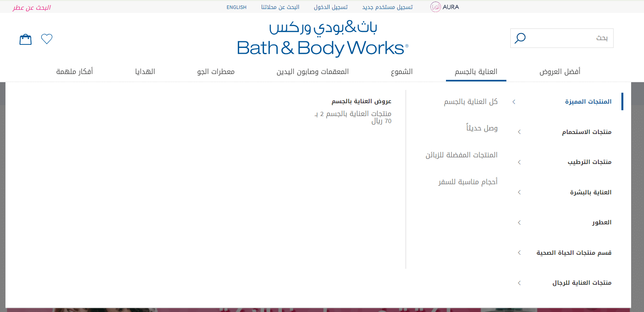Expand chevron beside منتجات الترطيب
The width and height of the screenshot is (644, 312).
point(519,162)
